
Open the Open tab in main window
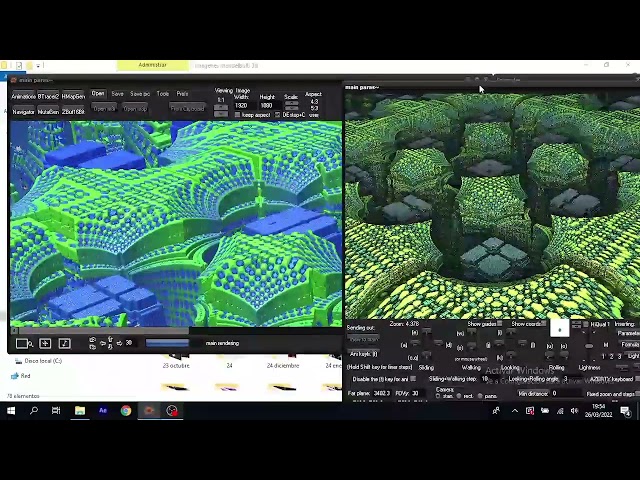[98, 93]
